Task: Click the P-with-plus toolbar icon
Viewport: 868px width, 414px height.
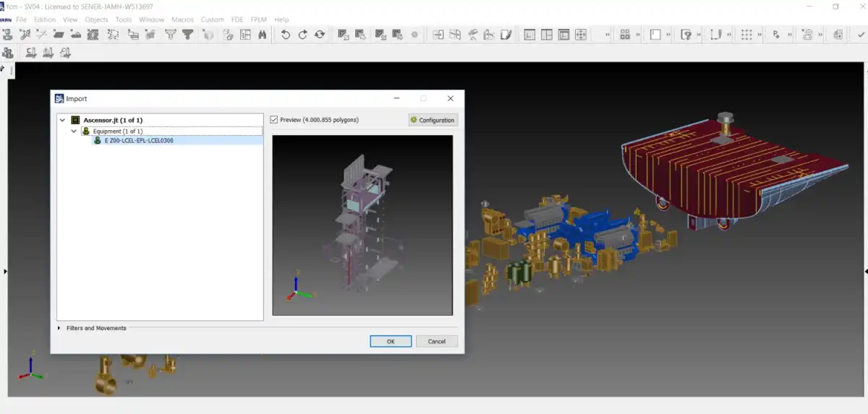Action: click(x=777, y=35)
